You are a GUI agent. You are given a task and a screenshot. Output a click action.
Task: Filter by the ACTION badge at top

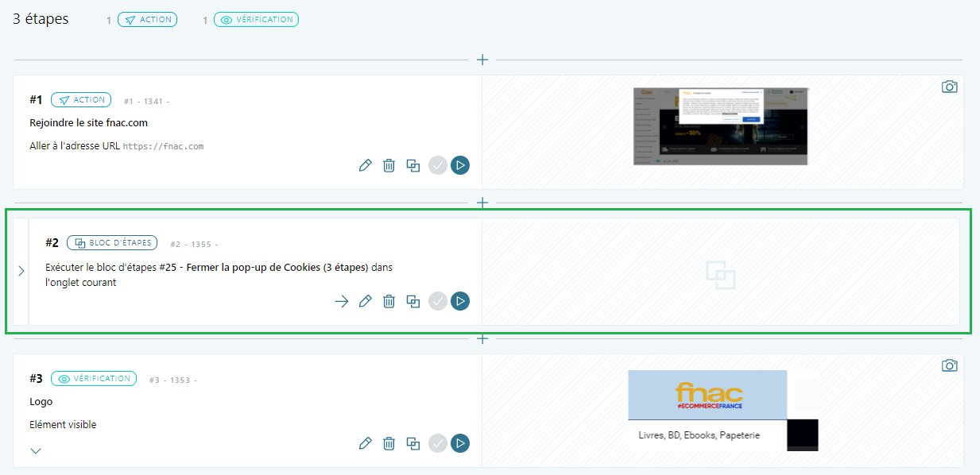coord(147,20)
